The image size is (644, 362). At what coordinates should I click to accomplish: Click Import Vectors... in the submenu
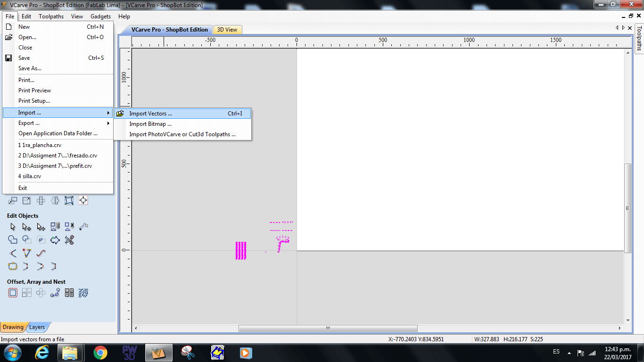(x=183, y=114)
